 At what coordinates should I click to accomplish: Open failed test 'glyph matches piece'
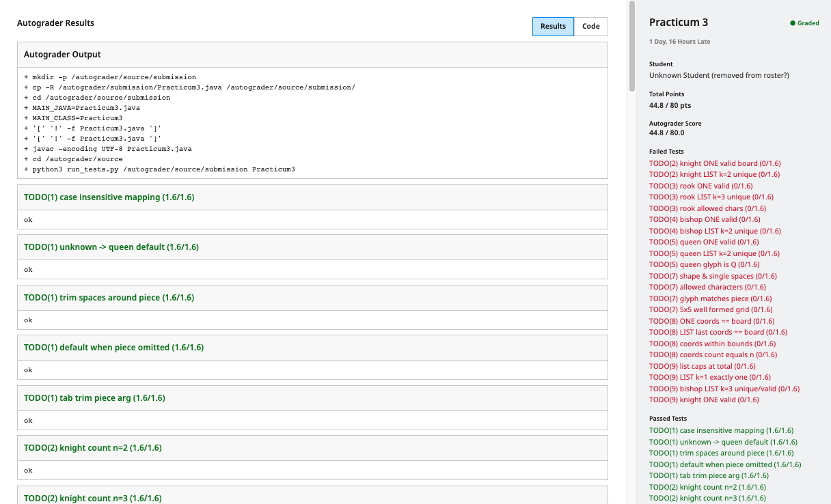(x=710, y=298)
